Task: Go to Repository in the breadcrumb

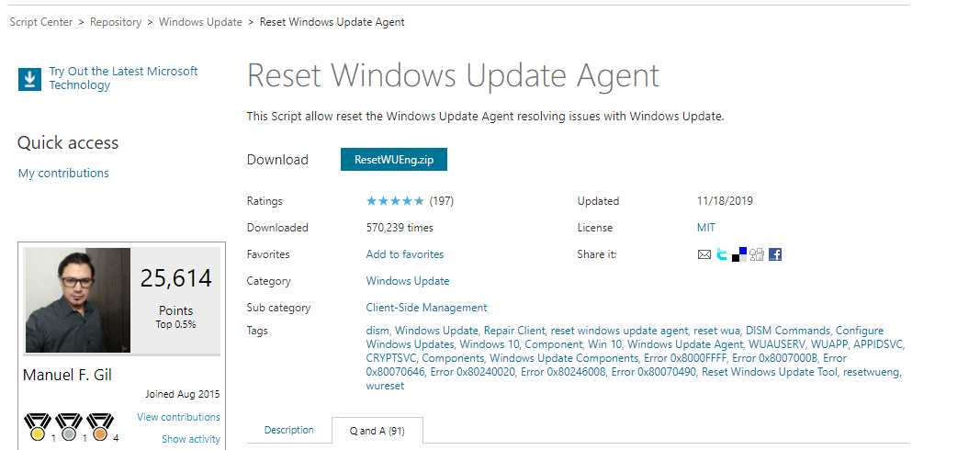Action: [x=116, y=22]
